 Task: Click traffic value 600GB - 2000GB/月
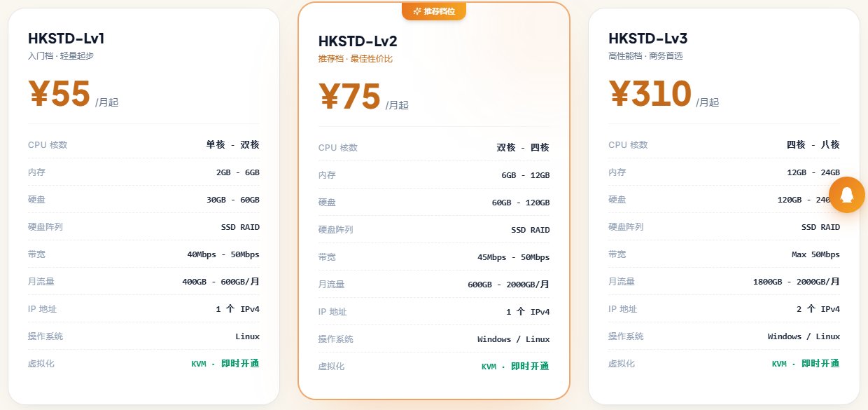tap(509, 285)
